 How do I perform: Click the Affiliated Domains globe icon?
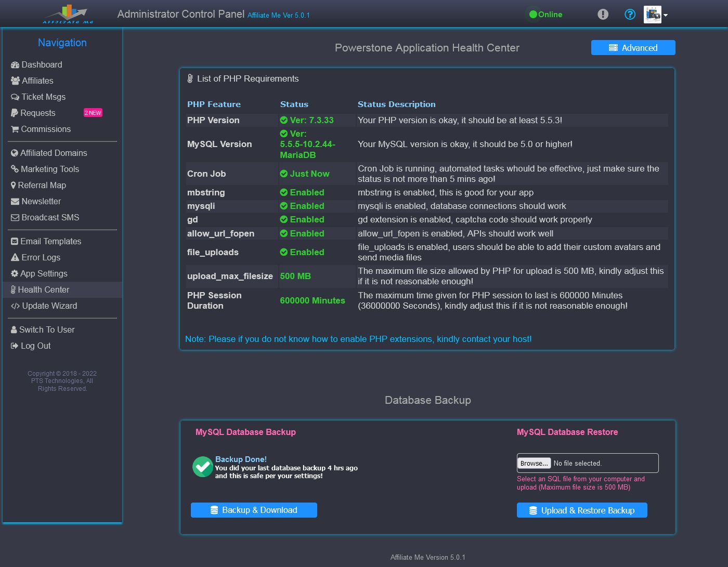click(15, 153)
